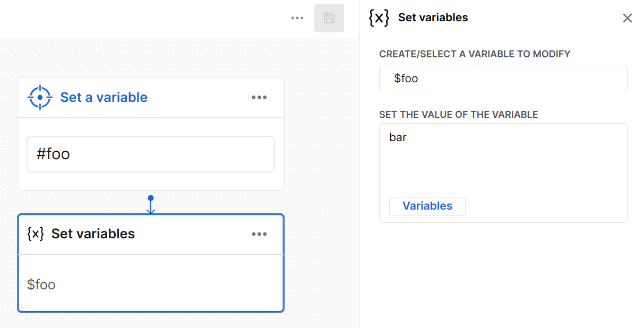Open top toolbar three-dot options menu

tap(297, 18)
